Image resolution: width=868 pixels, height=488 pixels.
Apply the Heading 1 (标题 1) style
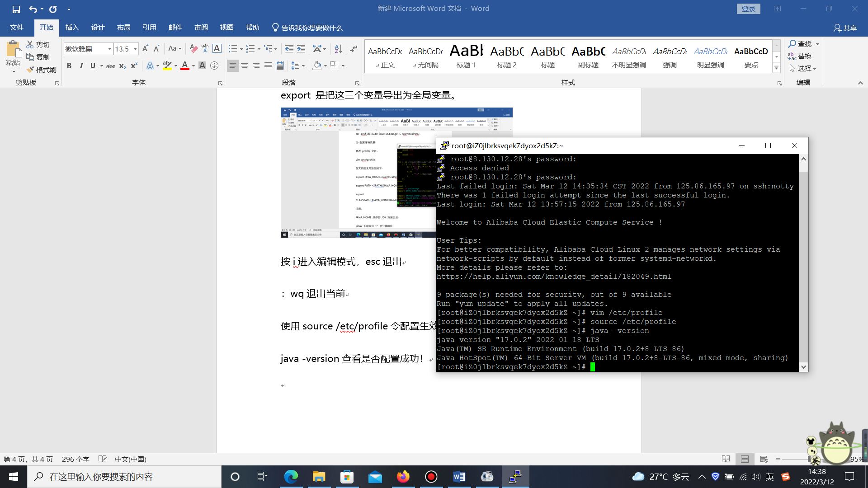pyautogui.click(x=466, y=56)
